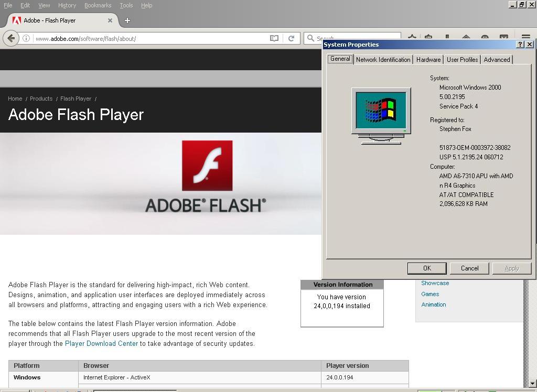This screenshot has width=537, height=392.
Task: Click the 'AT/AT COMPATIBLE' text
Action: click(x=466, y=195)
